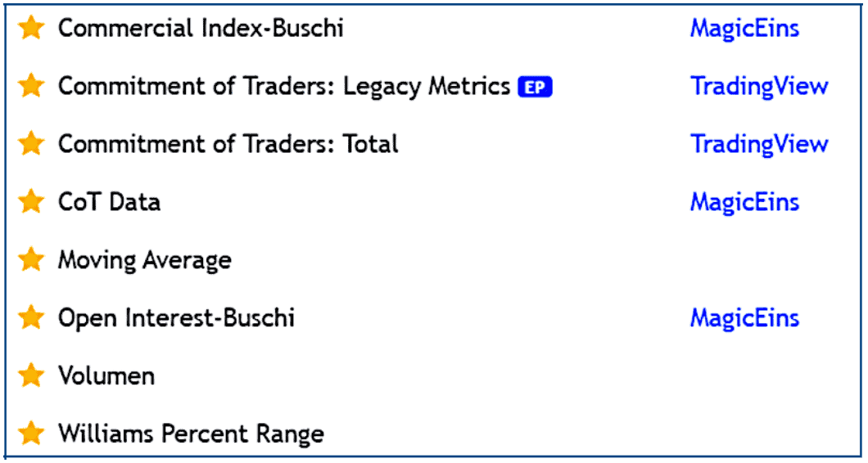Add Williams Percent Range indicator

pyautogui.click(x=191, y=434)
